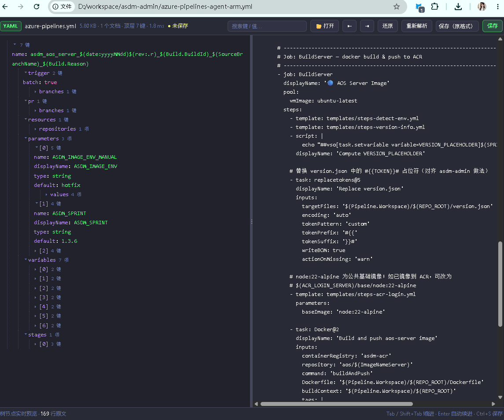The image size is (504, 420).
Task: Click the browser forward arrow
Action: 21,7
